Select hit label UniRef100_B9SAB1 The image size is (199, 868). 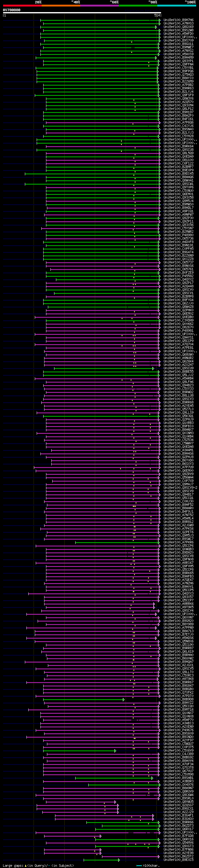[x=179, y=778]
